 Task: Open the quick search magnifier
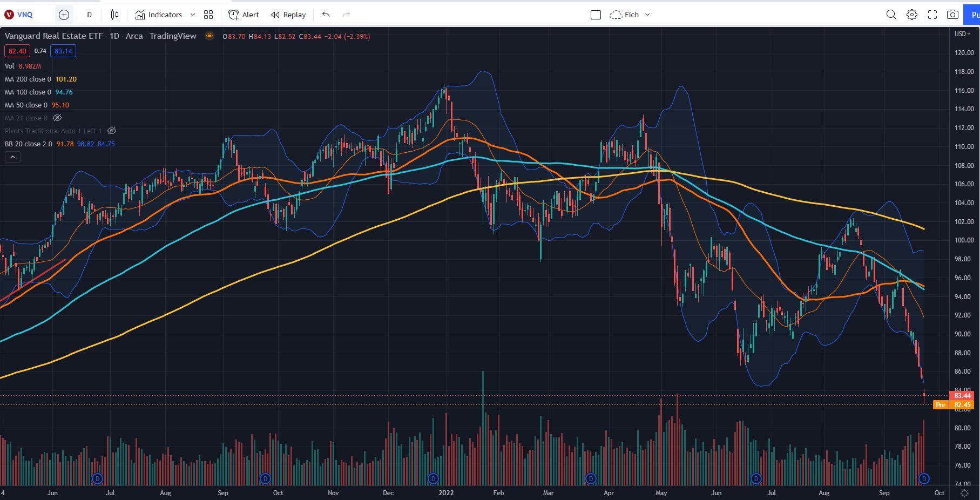point(891,15)
